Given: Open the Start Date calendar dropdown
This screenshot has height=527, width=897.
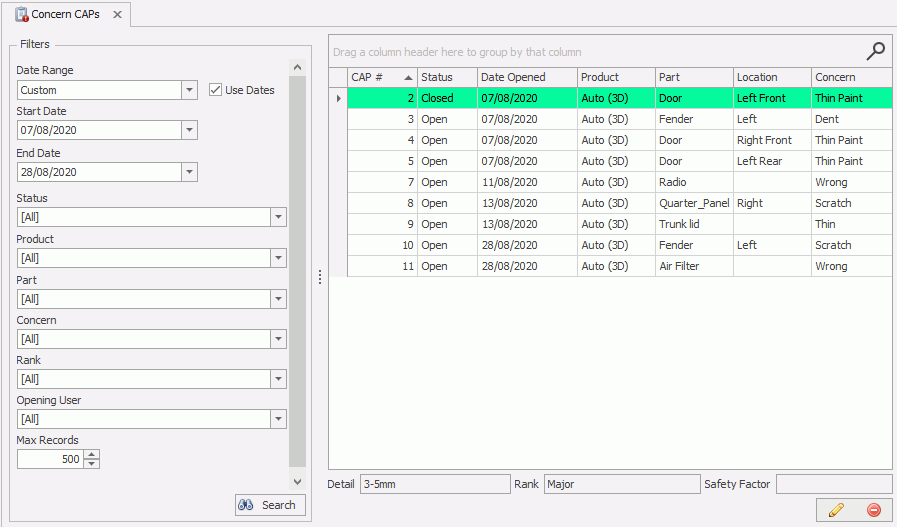Looking at the screenshot, I should tap(189, 130).
